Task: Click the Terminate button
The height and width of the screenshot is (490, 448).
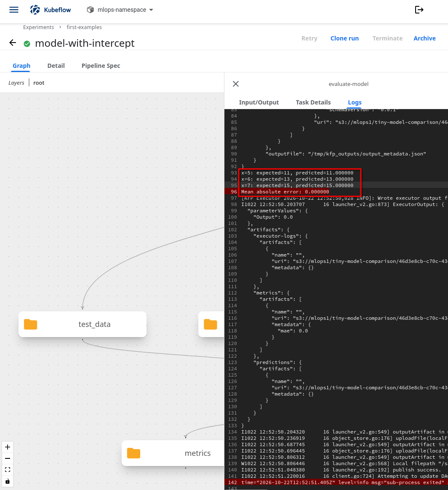Action: coord(387,38)
